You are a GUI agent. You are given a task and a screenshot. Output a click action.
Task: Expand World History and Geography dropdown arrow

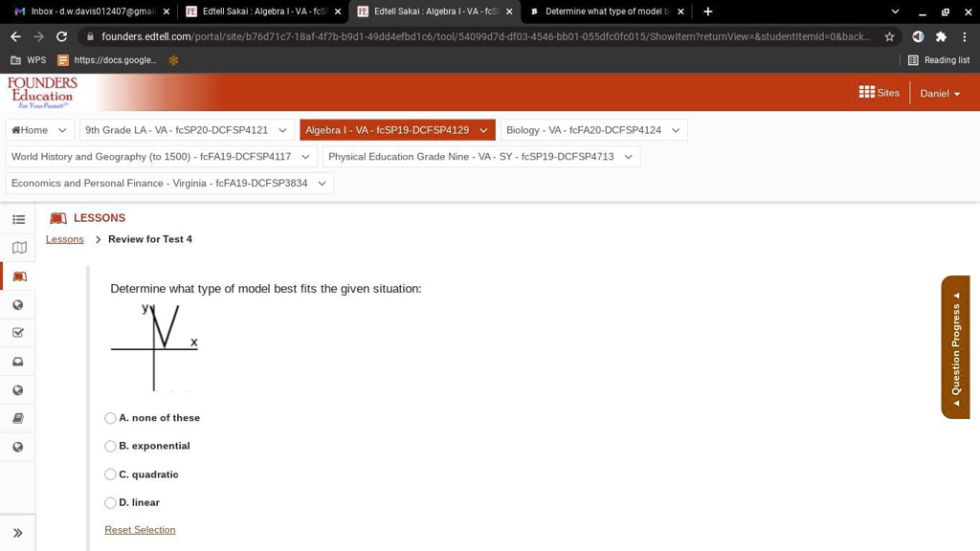click(305, 157)
